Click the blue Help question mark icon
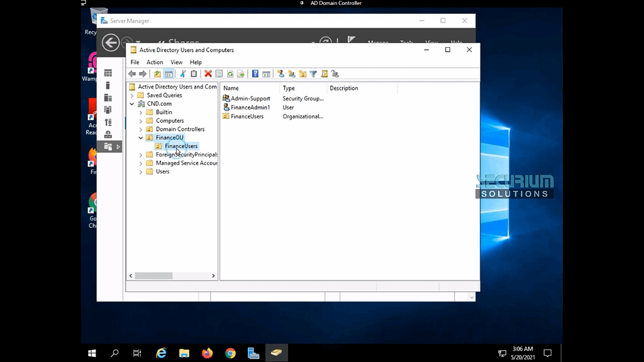Image resolution: width=644 pixels, height=362 pixels. tap(255, 74)
